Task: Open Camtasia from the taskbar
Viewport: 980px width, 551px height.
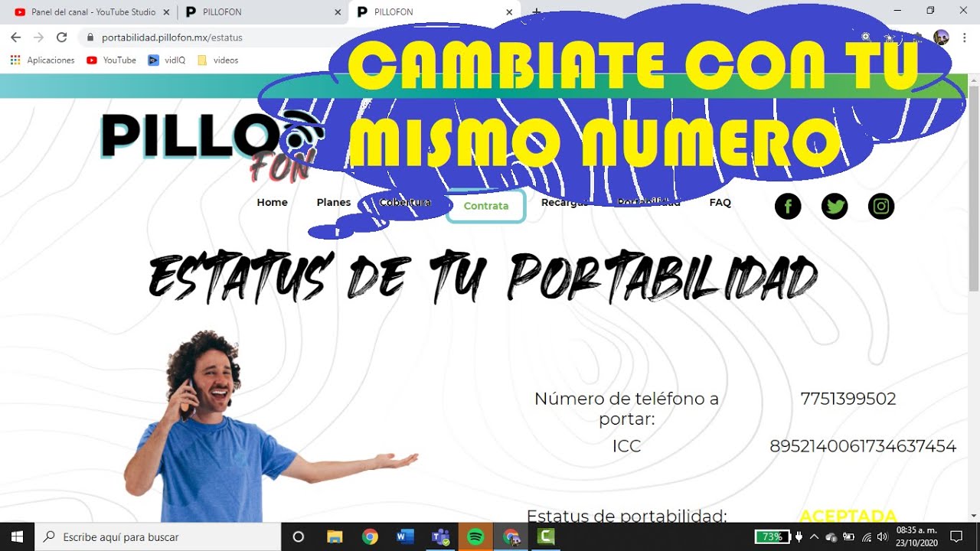Action: point(546,536)
